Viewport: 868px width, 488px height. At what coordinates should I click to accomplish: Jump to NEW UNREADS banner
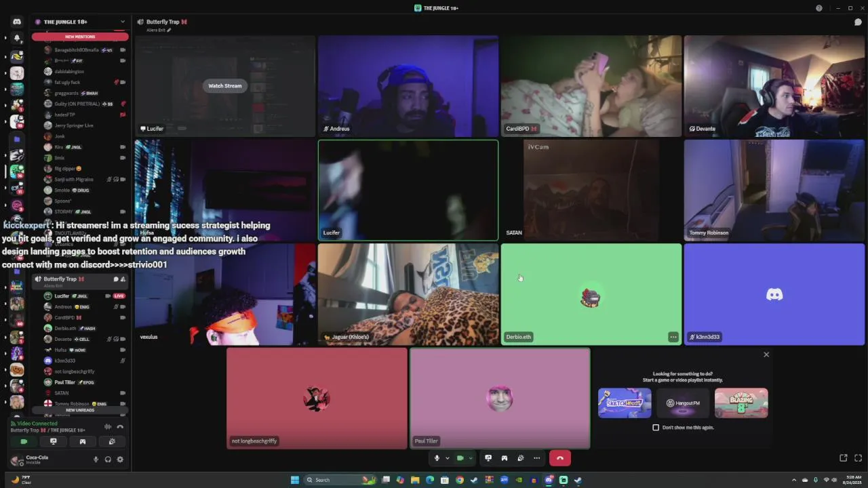click(80, 410)
